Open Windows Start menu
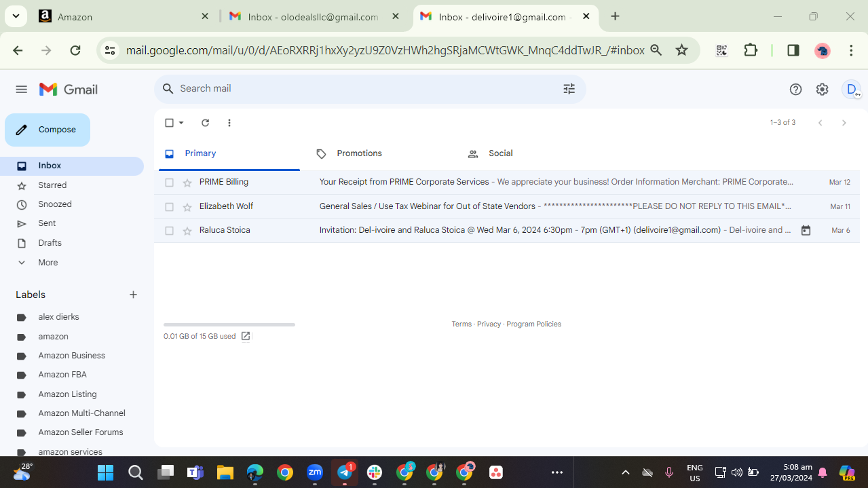The image size is (868, 488). (x=105, y=472)
